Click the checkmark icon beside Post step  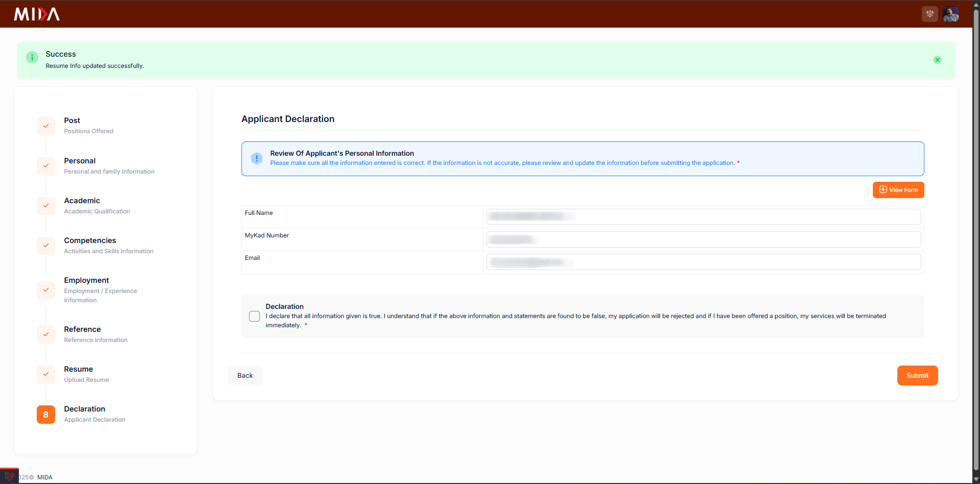point(46,126)
